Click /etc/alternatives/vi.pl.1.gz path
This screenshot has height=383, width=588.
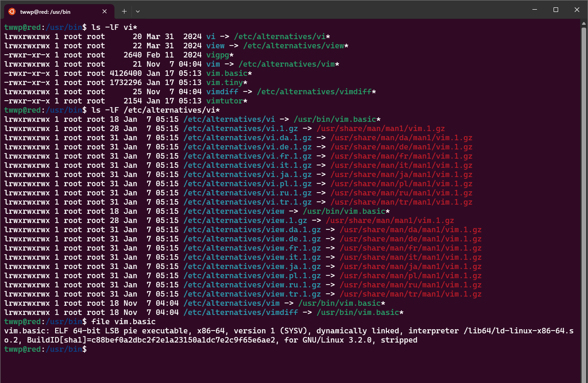[248, 184]
